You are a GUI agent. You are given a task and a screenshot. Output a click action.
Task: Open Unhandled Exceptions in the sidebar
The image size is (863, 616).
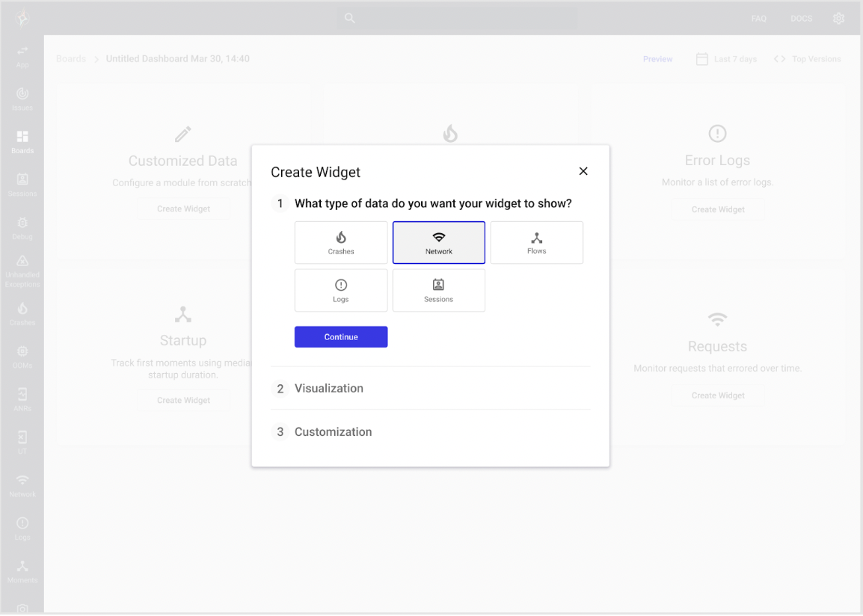pos(22,271)
